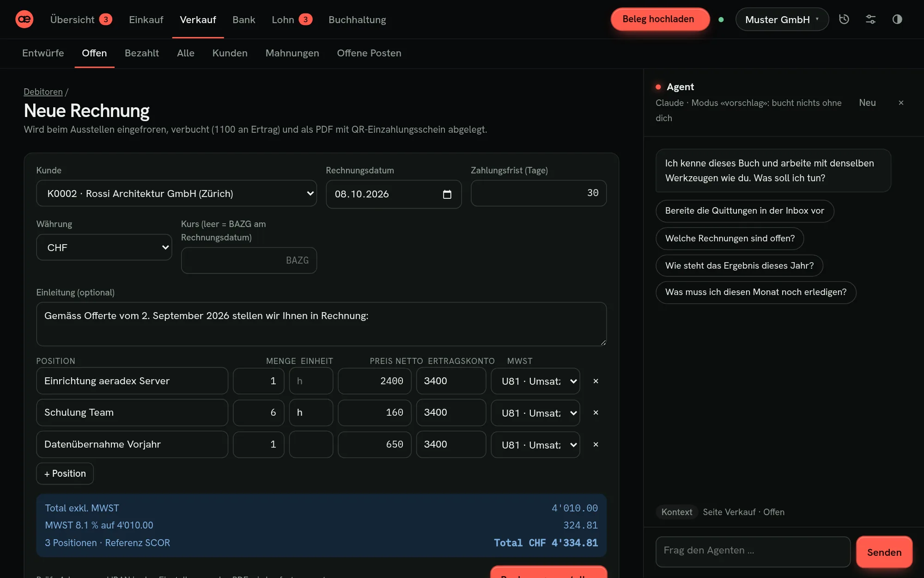Click the Einheit field of Einrichtung aeradex Server
Viewport: 924px width, 578px height.
[311, 381]
